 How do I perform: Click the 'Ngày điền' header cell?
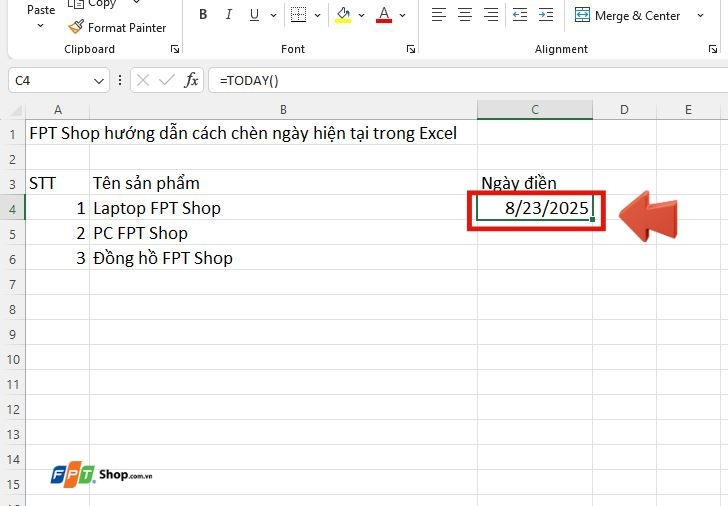tap(535, 183)
